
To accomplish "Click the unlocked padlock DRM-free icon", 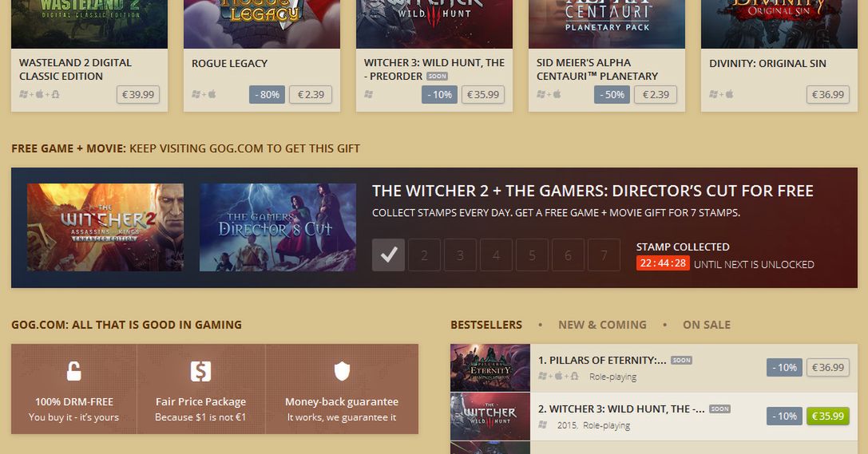I will (73, 371).
